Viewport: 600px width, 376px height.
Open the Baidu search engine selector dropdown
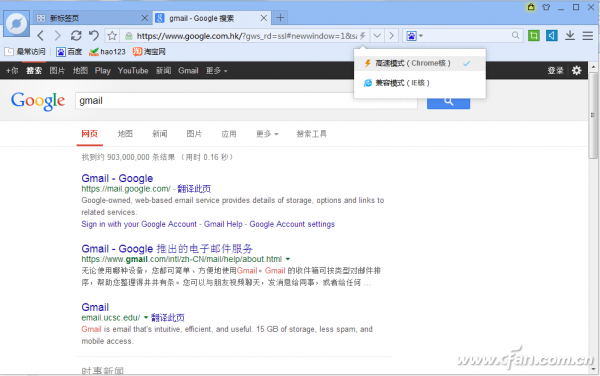click(414, 36)
